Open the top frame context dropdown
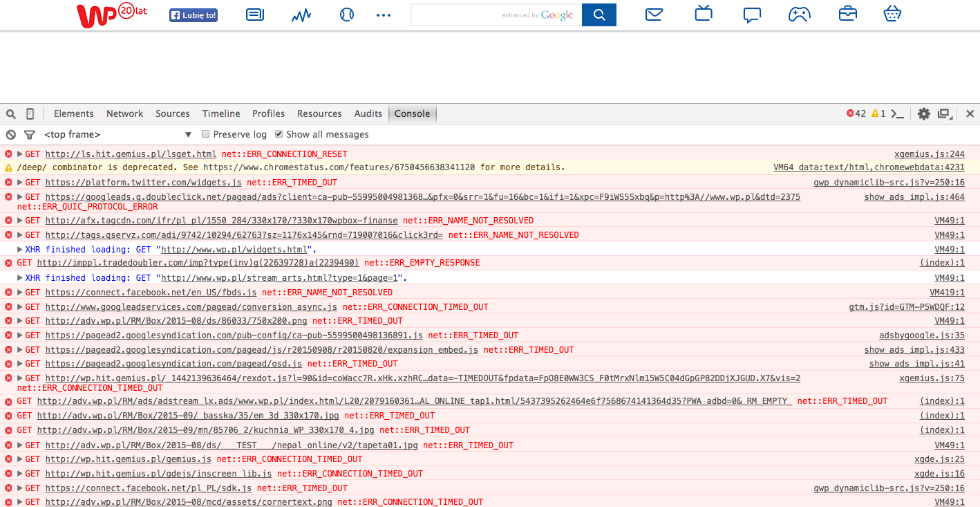The height and width of the screenshot is (507, 980). (117, 135)
